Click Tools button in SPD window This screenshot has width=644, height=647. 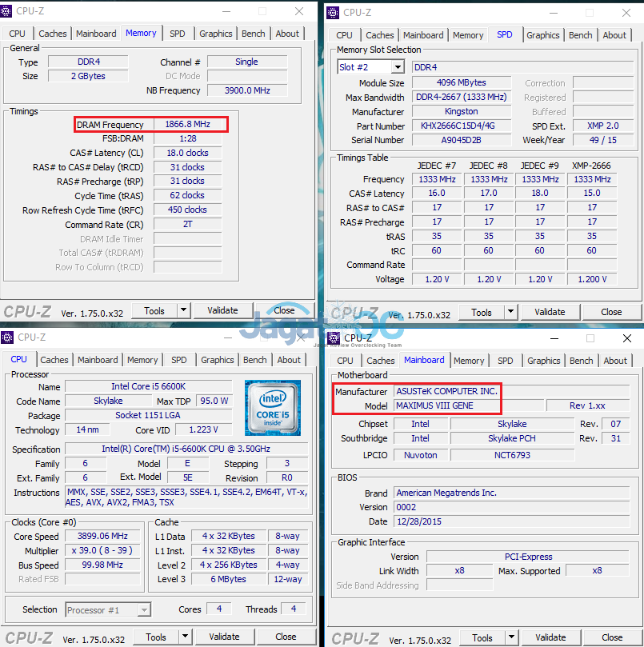(482, 313)
